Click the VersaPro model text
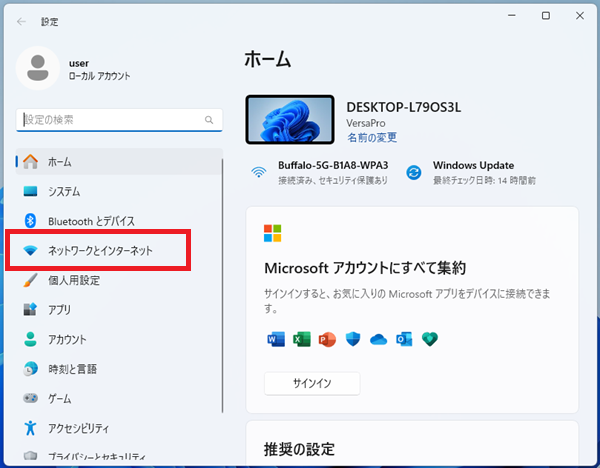 (x=366, y=123)
